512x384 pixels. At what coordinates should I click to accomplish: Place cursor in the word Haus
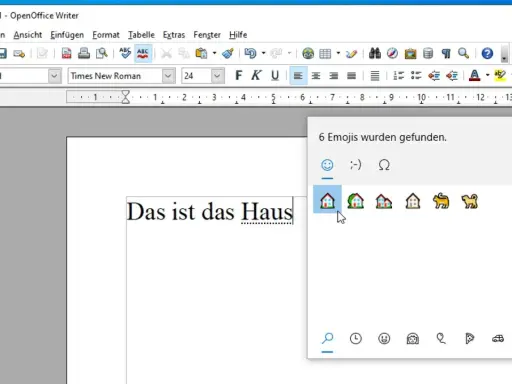(267, 211)
